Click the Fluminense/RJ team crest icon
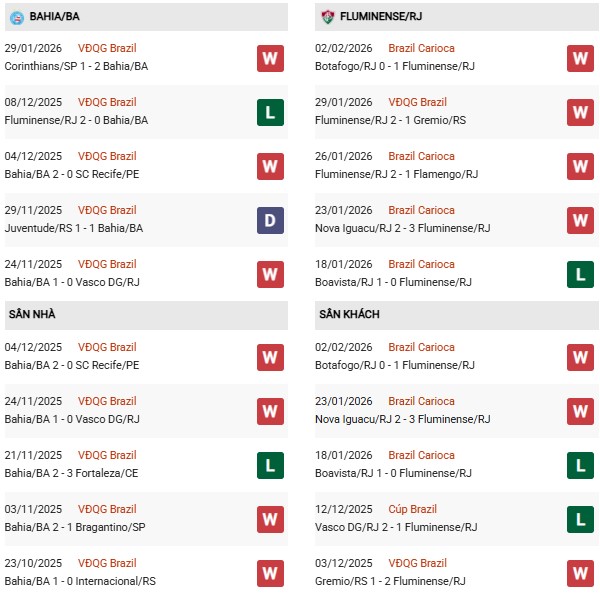 click(328, 17)
